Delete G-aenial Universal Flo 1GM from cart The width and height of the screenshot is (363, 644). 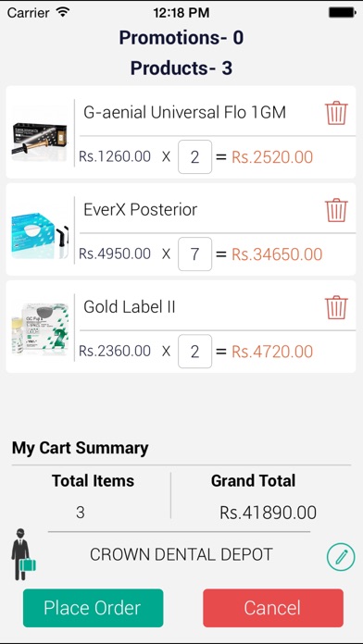336,113
